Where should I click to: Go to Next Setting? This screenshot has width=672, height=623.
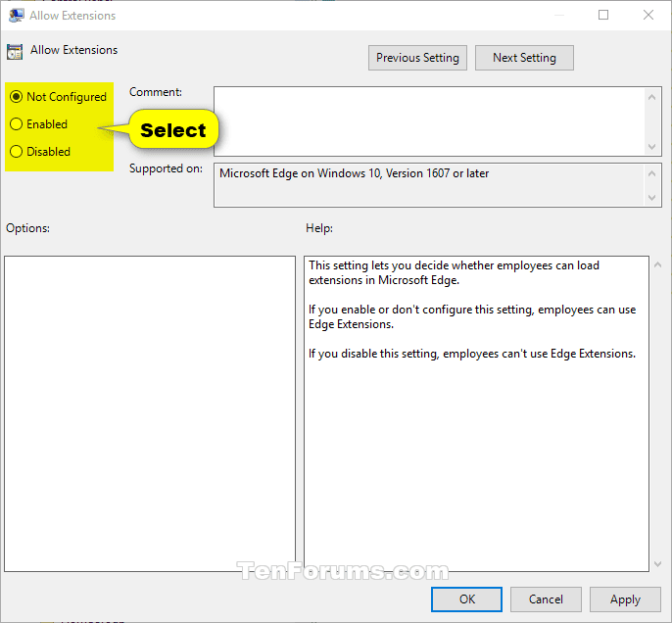pos(524,58)
